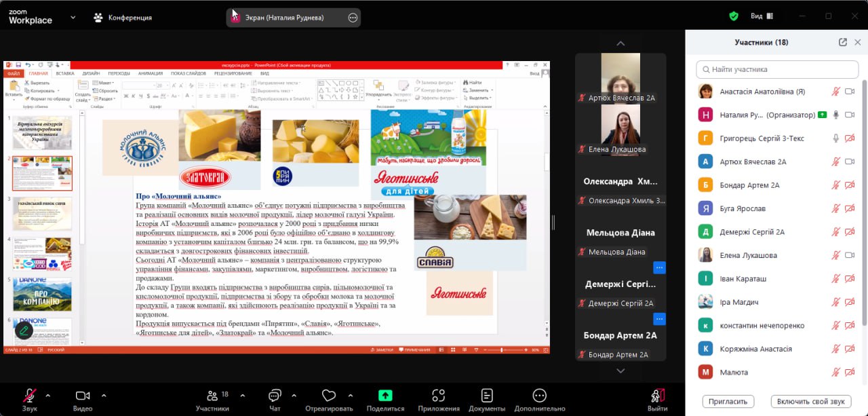Open Zoom Workplace home logo

click(31, 16)
